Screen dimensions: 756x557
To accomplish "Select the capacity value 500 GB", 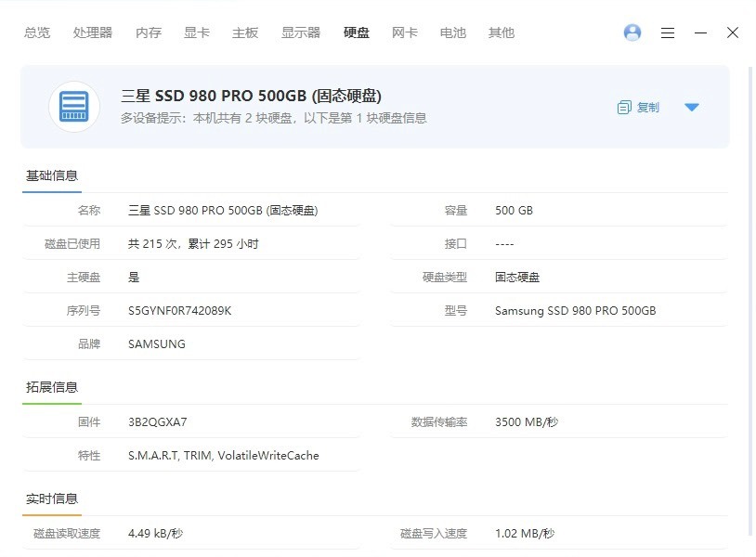I will tap(514, 211).
